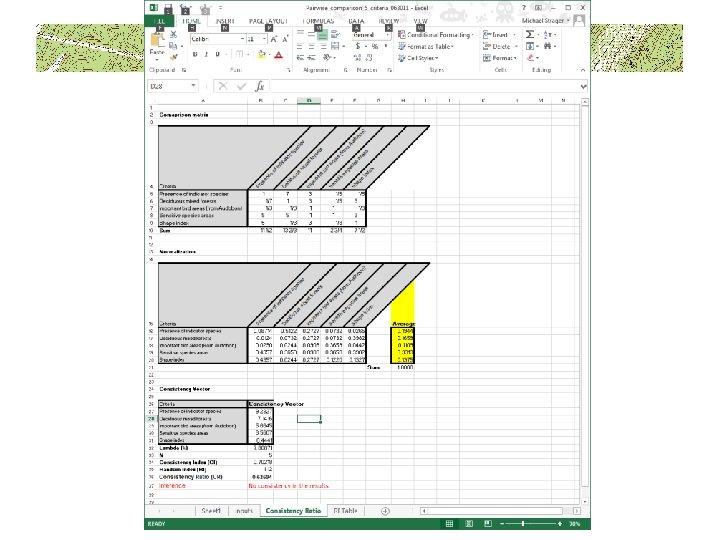The image size is (720, 540).
Task: Switch to the PAGE LAYOUT tab
Action: point(268,21)
